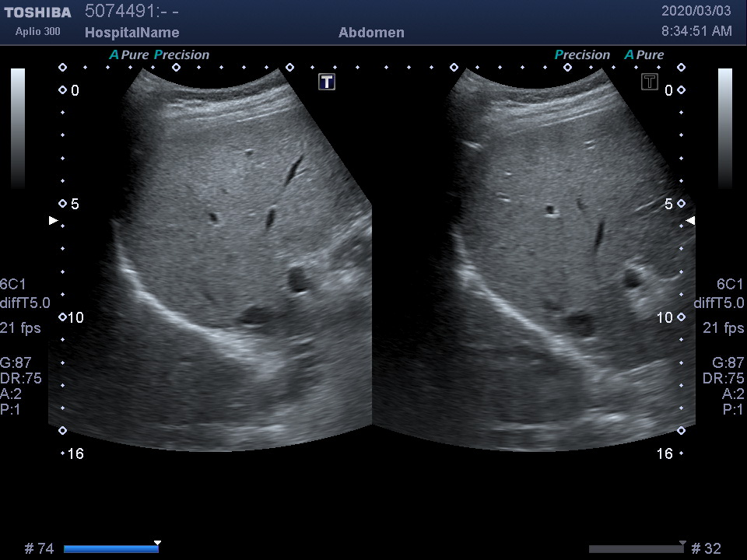Viewport: 747px width, 560px height.
Task: Click the 6C1 probe label on left side
Action: point(13,285)
